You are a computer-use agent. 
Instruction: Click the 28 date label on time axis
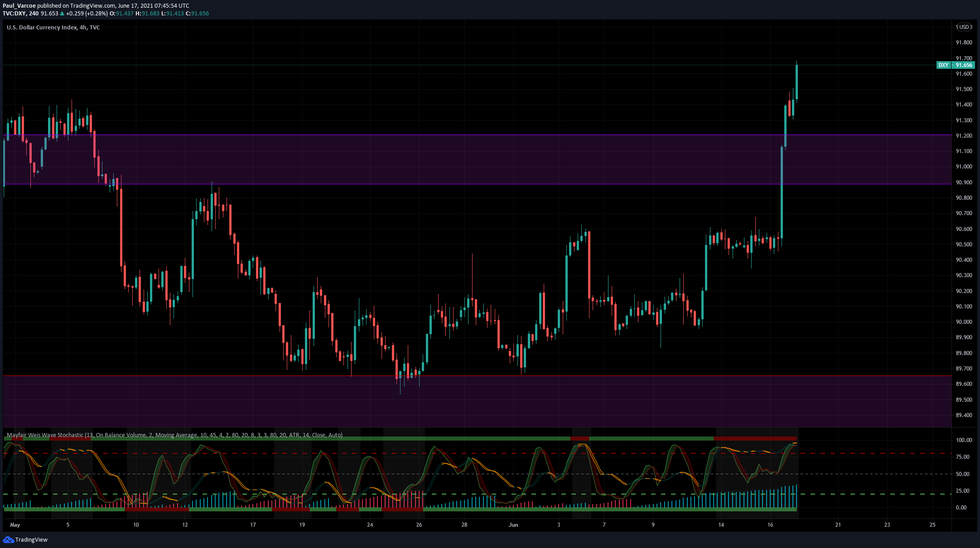point(464,525)
